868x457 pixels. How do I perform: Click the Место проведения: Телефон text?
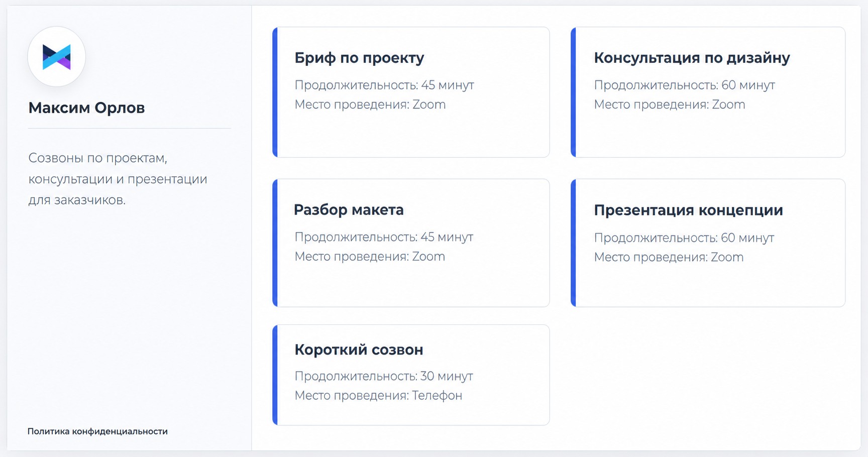coord(378,396)
